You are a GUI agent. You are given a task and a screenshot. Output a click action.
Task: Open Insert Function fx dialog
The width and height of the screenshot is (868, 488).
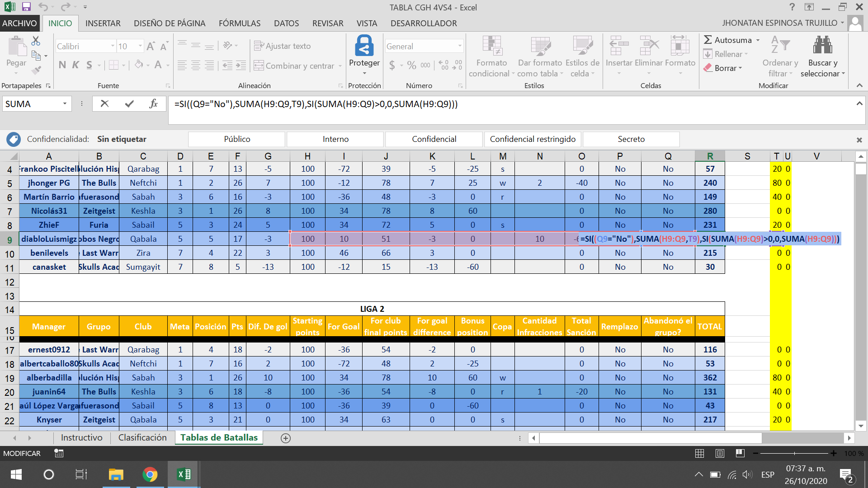154,104
